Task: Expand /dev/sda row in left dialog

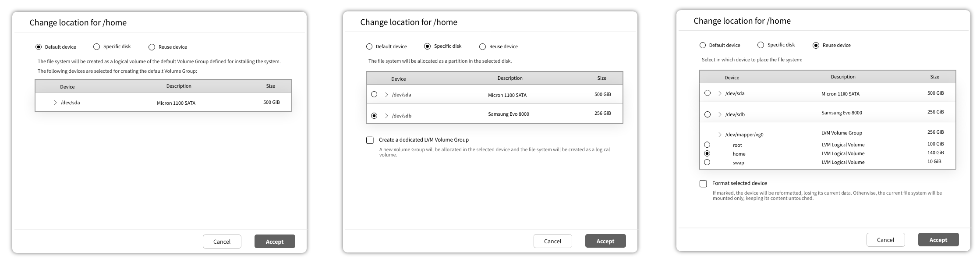Action: pyautogui.click(x=55, y=103)
